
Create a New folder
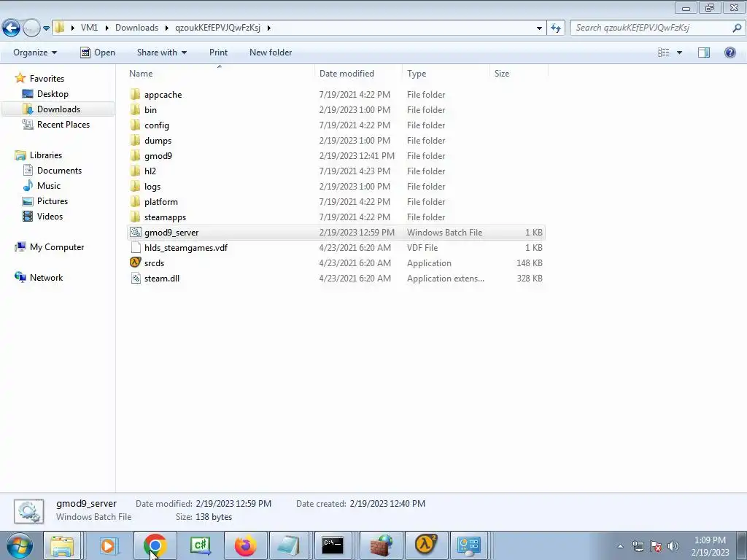[271, 52]
